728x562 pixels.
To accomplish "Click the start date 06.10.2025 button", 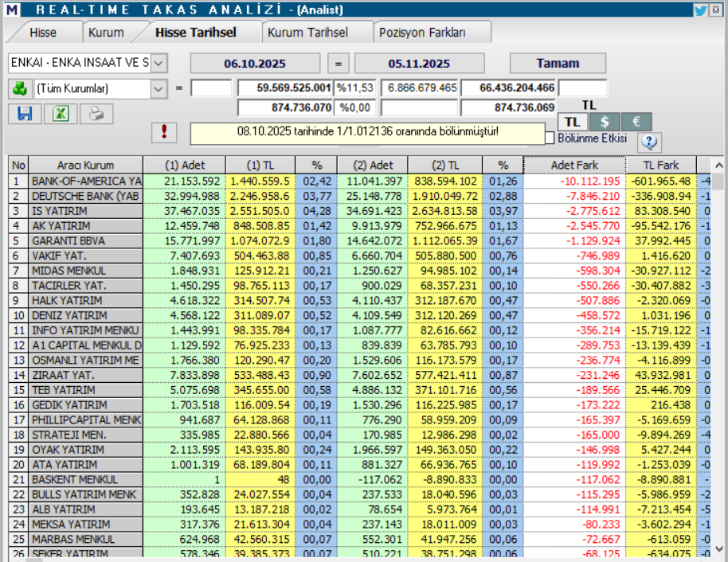I will tap(255, 64).
